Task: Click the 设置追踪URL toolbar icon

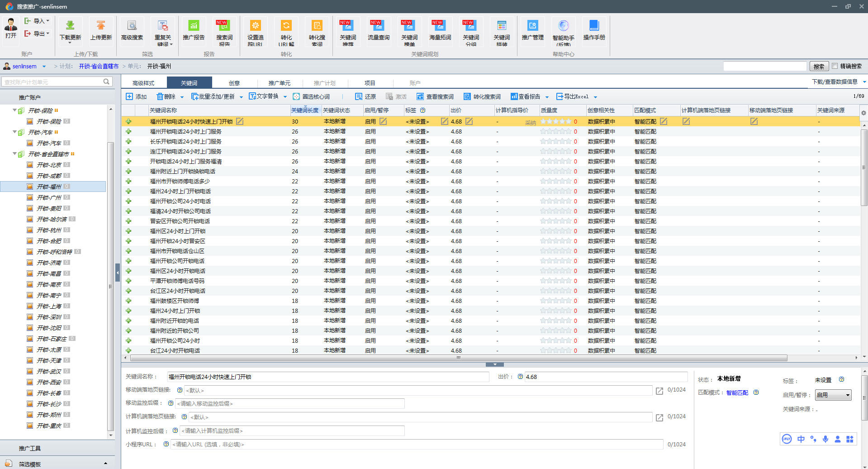Action: (255, 26)
